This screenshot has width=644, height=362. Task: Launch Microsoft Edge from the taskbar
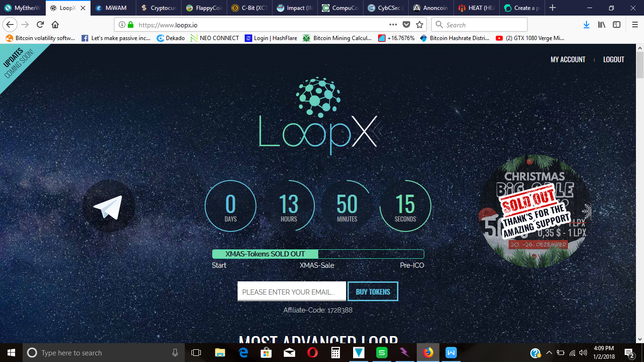coord(243,353)
